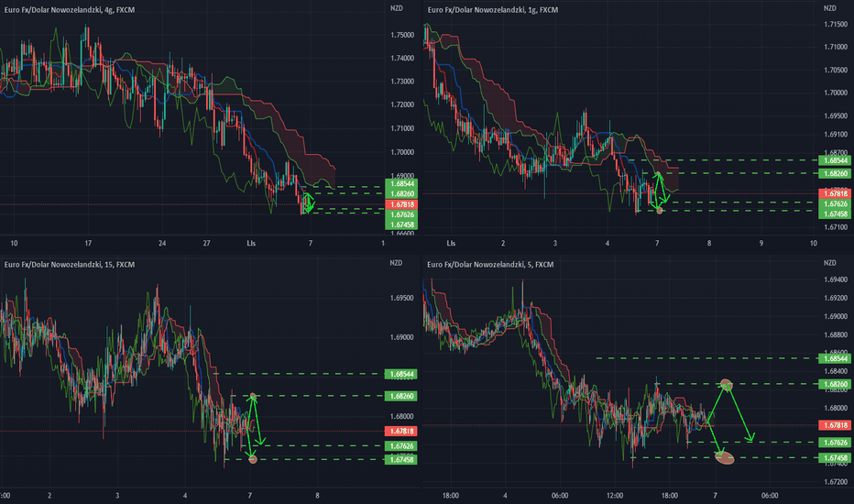The image size is (854, 504).
Task: Click green 1.67626 level label on 1g chart
Action: point(836,204)
